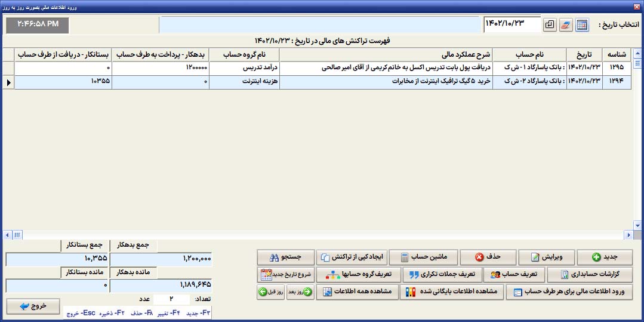Click the درآمد تدریس group cell
The width and height of the screenshot is (644, 322).
pos(244,69)
